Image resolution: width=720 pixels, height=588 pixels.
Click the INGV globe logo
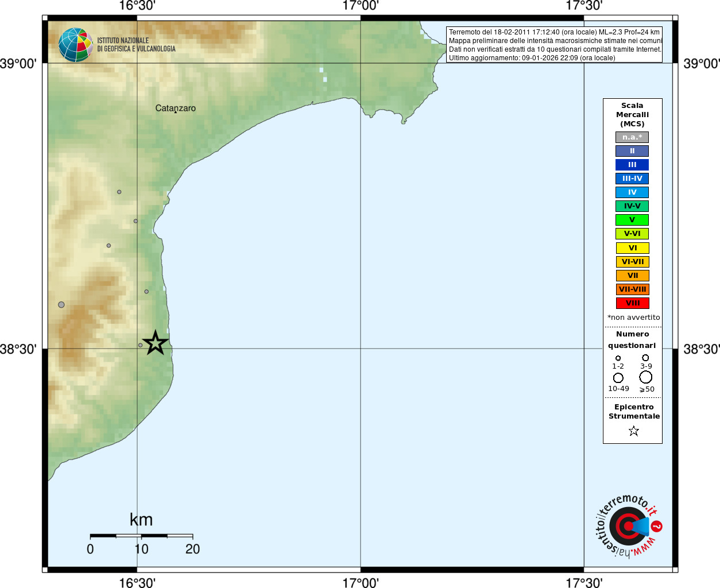coord(75,45)
